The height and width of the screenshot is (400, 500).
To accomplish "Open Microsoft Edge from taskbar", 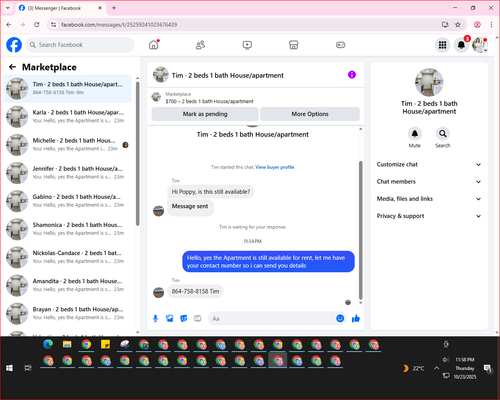I will click(x=48, y=344).
